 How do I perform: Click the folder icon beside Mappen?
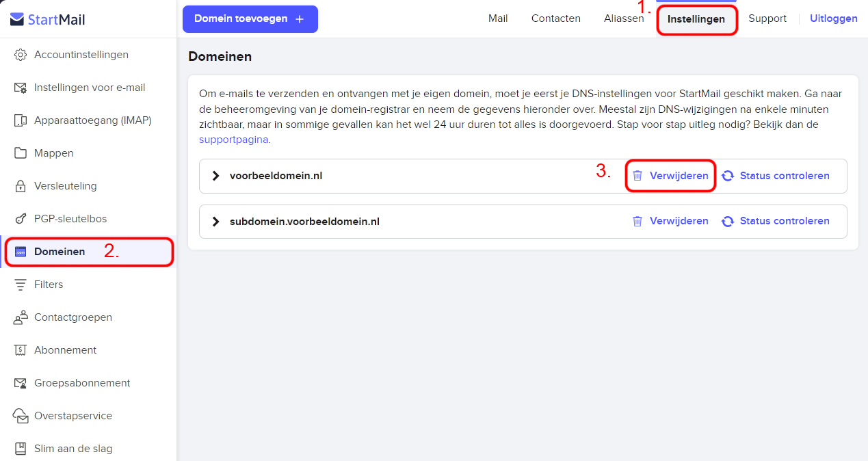[21, 153]
